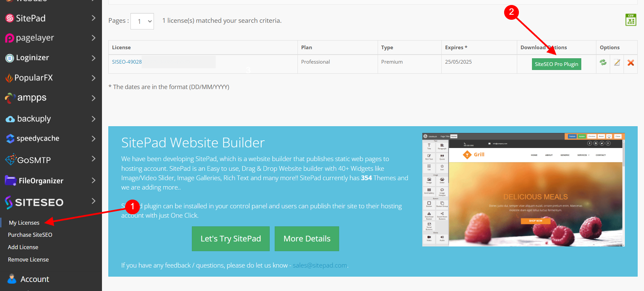Screen dimensions: 644x291
Task: Collapse the SITESEO sidebar chevron
Action: (x=94, y=201)
